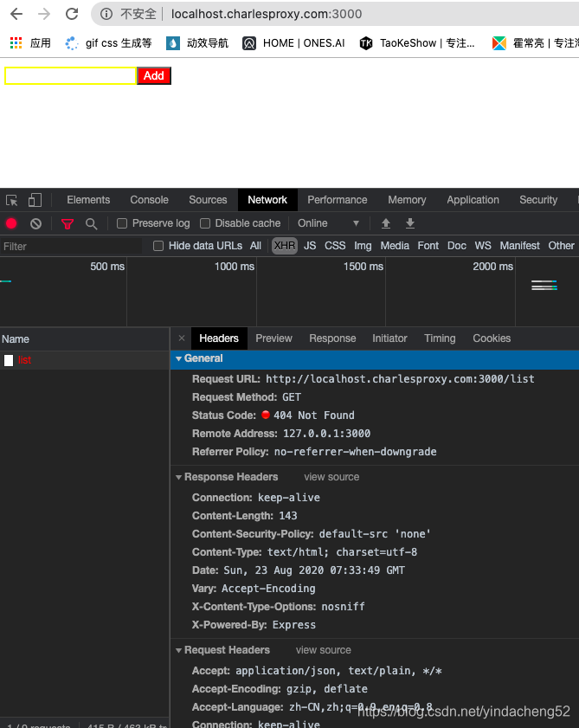Click view source beside Request Headers
The width and height of the screenshot is (579, 728).
[323, 650]
